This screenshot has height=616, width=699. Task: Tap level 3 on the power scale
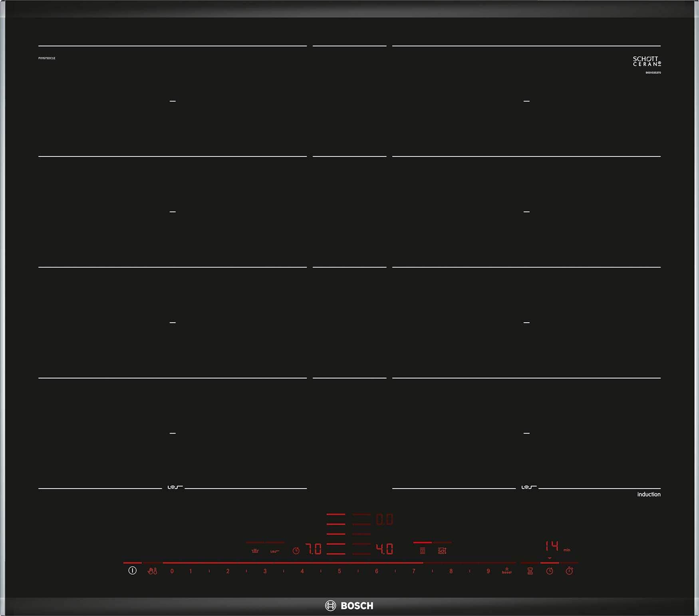[265, 571]
